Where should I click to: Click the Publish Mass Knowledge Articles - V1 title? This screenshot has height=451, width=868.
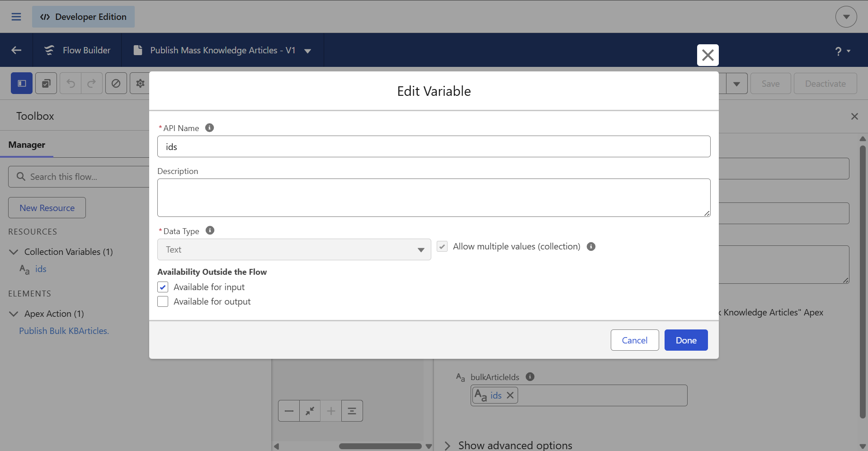(222, 50)
